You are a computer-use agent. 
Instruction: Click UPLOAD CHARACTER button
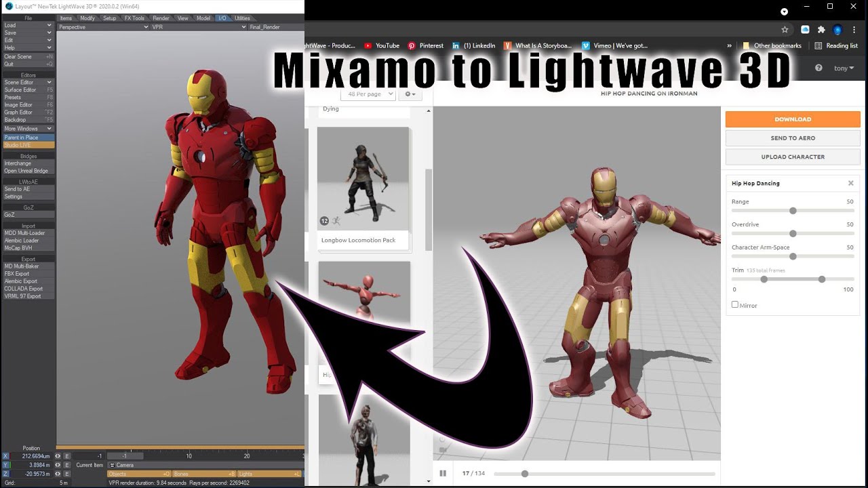pyautogui.click(x=793, y=157)
